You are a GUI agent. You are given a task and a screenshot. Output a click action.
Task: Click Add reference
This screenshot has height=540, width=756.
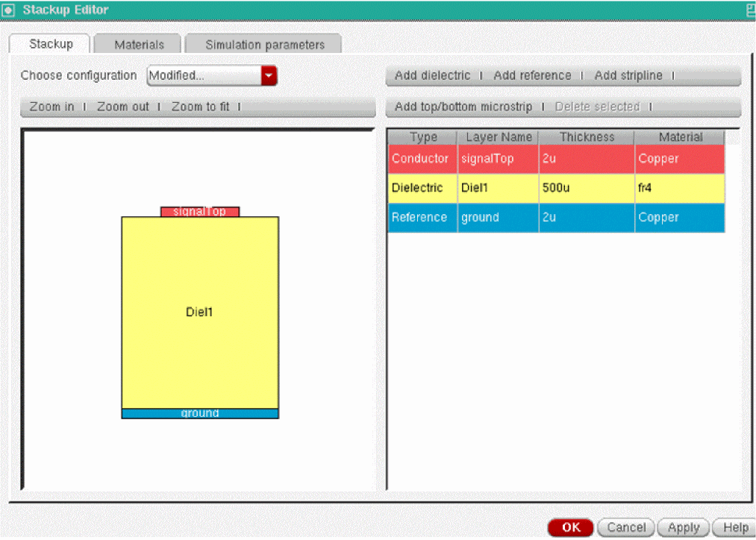[532, 75]
